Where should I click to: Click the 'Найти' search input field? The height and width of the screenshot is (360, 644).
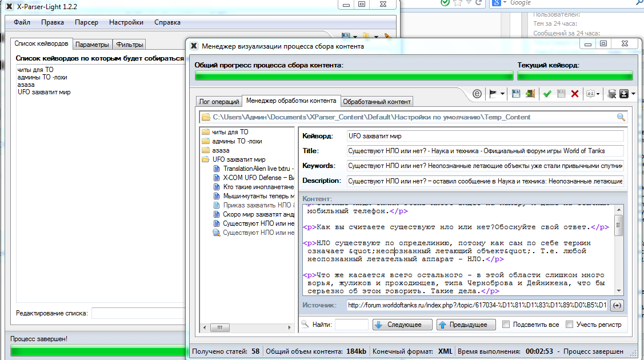click(351, 325)
